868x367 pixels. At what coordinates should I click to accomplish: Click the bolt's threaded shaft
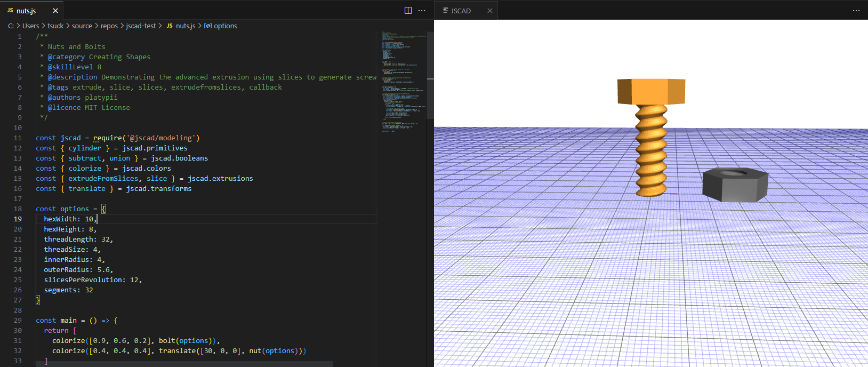(x=651, y=149)
